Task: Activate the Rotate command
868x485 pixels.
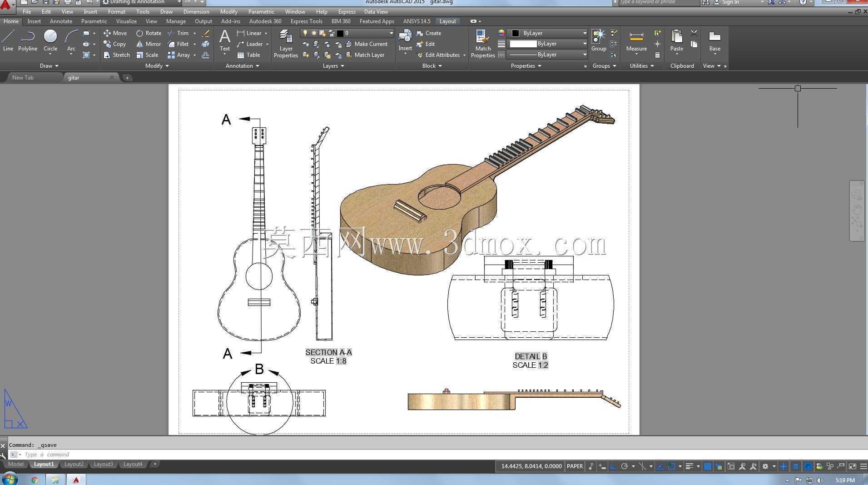Action: [x=149, y=33]
